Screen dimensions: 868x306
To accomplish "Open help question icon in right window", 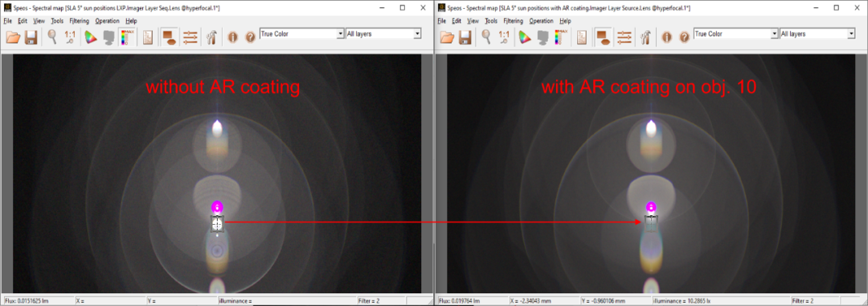I will pos(684,37).
